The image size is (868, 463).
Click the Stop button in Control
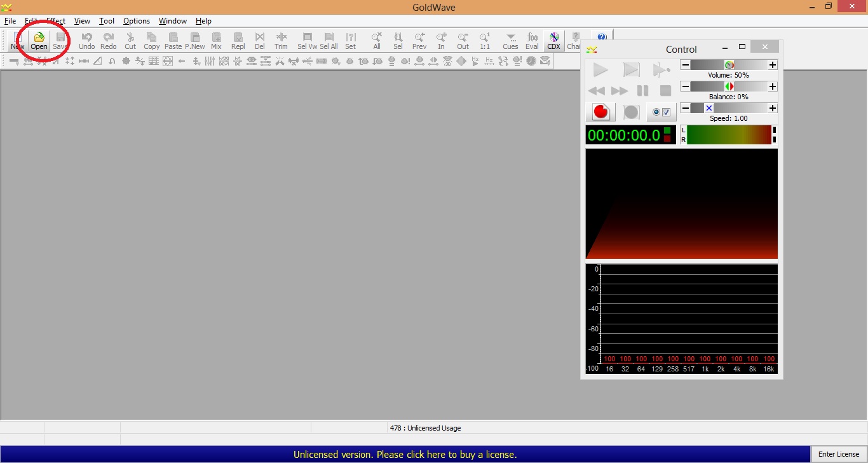665,91
